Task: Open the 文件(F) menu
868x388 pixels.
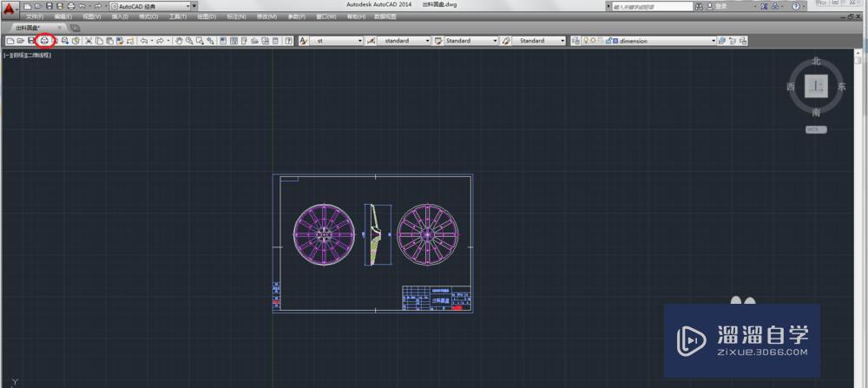Action: [35, 16]
